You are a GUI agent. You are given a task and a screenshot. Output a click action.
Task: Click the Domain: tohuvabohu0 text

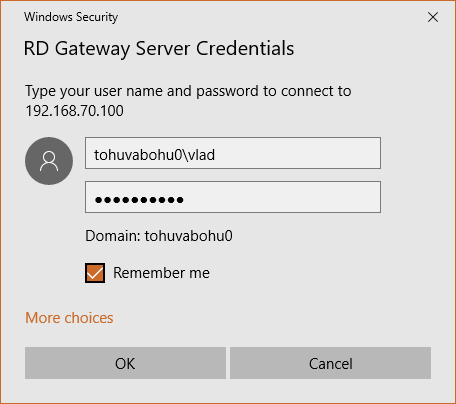click(159, 236)
